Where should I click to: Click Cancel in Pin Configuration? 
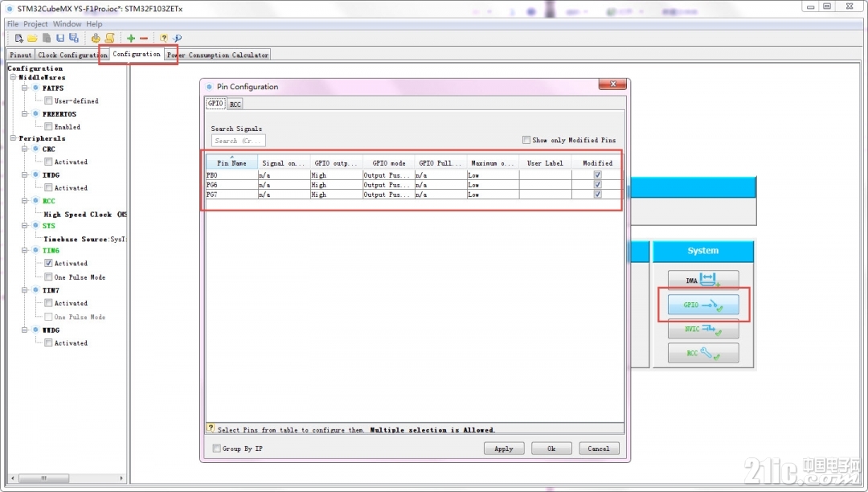pyautogui.click(x=599, y=449)
